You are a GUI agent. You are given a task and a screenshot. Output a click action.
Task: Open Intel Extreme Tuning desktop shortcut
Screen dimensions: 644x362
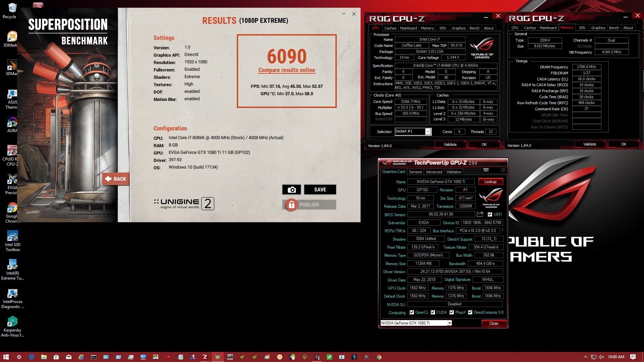point(12,269)
